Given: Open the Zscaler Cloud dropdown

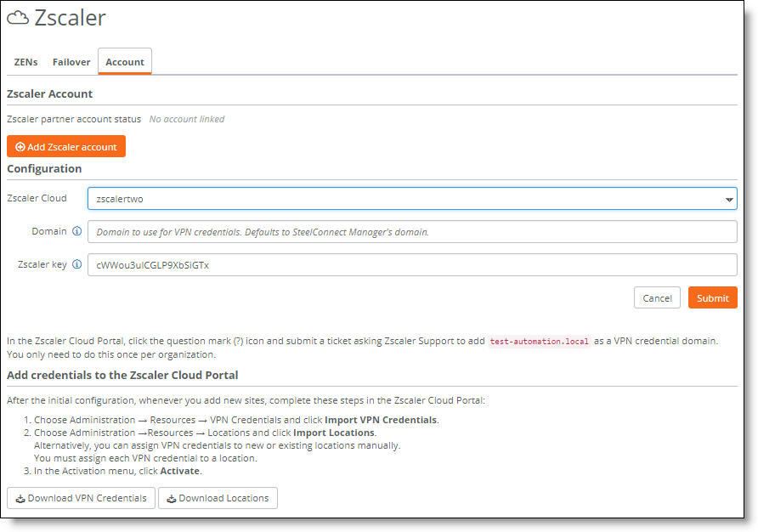Looking at the screenshot, I should tap(412, 199).
